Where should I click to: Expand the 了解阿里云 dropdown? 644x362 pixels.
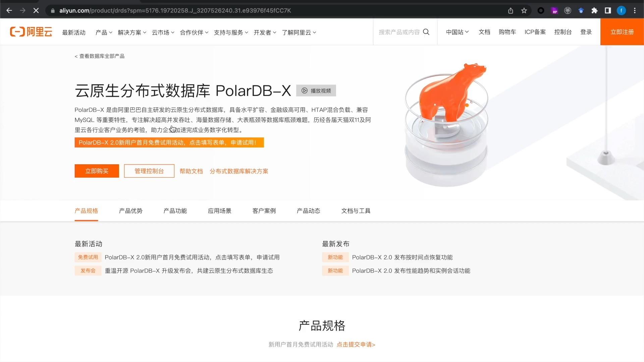coord(299,33)
